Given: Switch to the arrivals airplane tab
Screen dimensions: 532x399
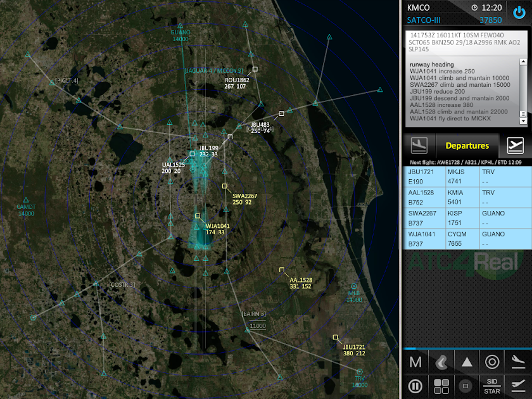Looking at the screenshot, I should click(419, 145).
